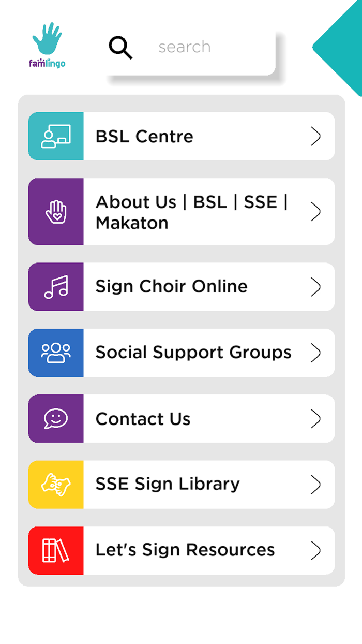Screen dimensions: 362x644
Task: Open About Us | BSL | SSE | Makaton
Action: [x=191, y=211]
